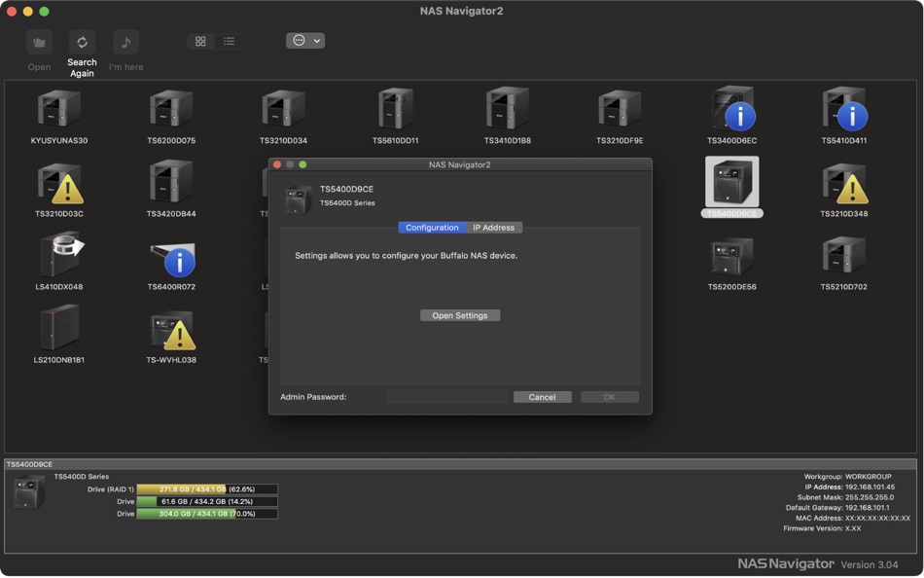The image size is (924, 578).
Task: Switch to icon grid view
Action: 200,41
